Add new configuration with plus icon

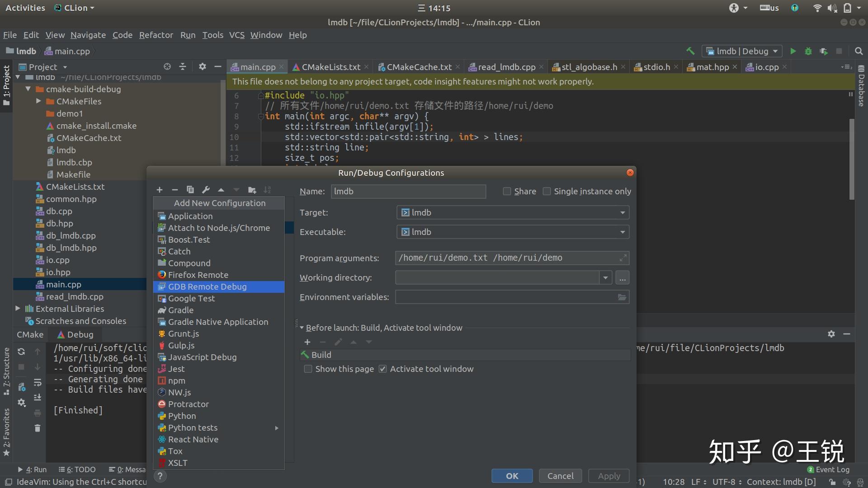(160, 190)
